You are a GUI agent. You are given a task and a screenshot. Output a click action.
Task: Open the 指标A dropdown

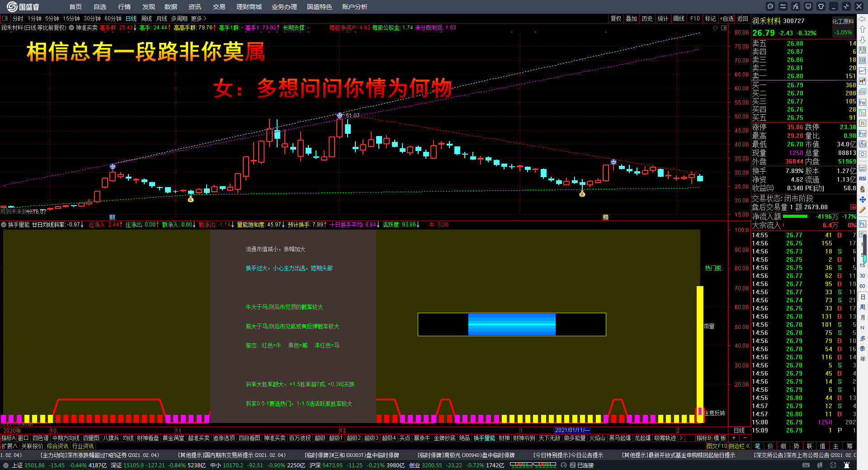click(8, 438)
